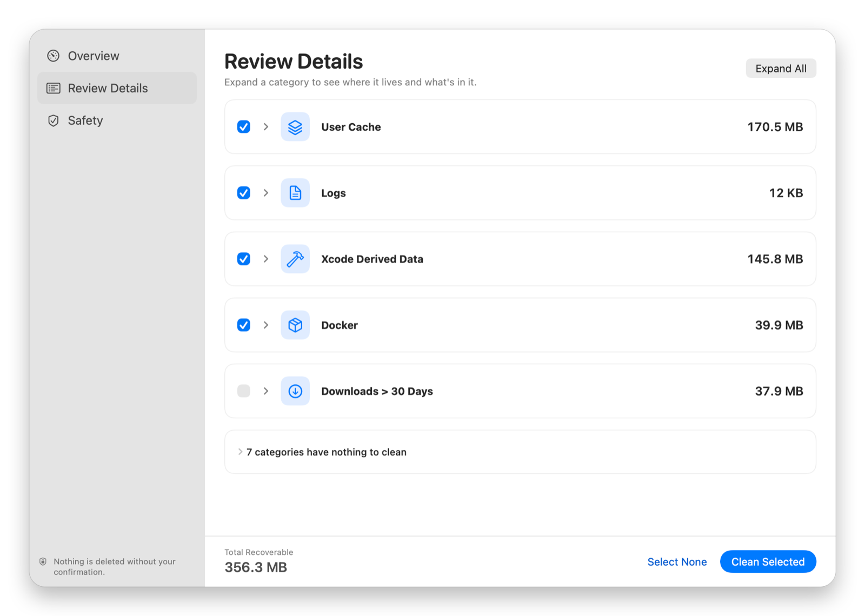Toggle off the Docker checkbox

244,325
